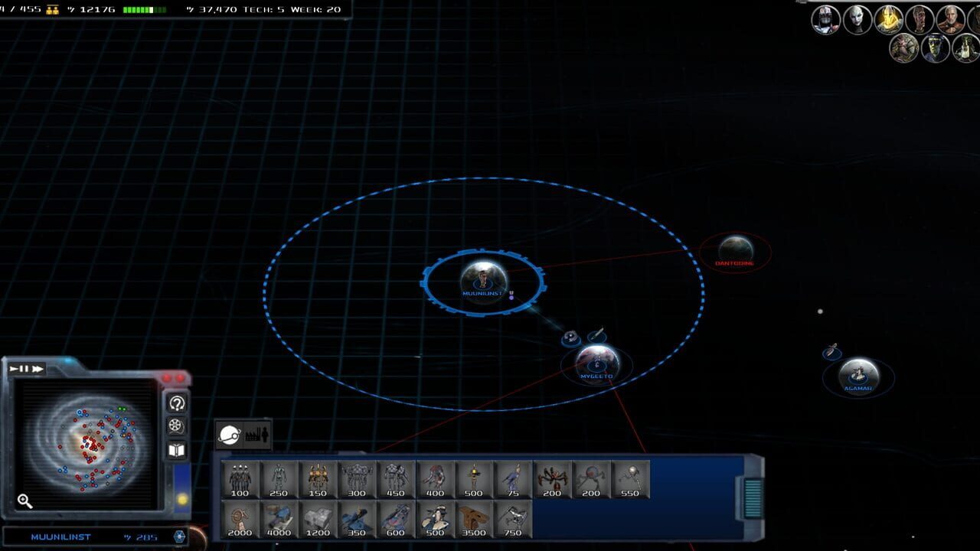Switch to the planet space view tab
The height and width of the screenshot is (551, 980).
[229, 435]
